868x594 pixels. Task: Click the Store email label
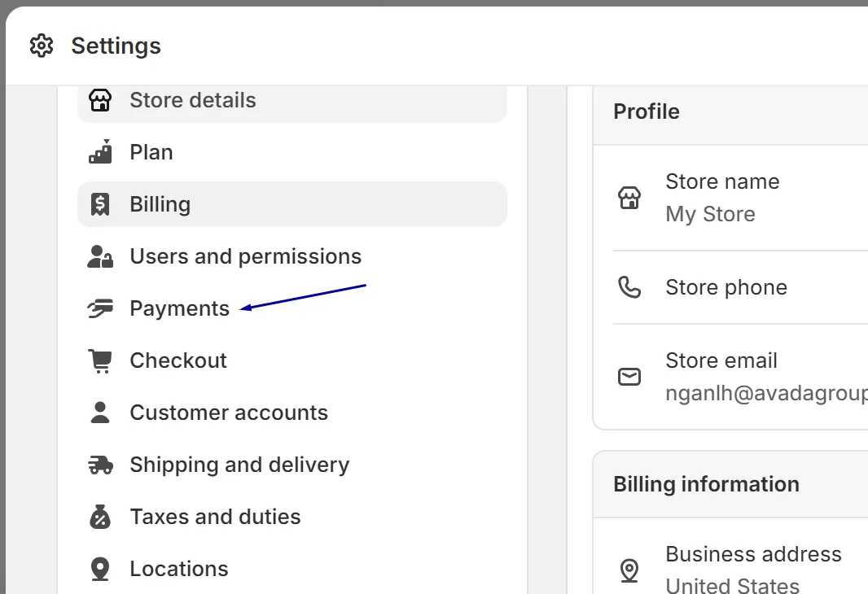(721, 360)
